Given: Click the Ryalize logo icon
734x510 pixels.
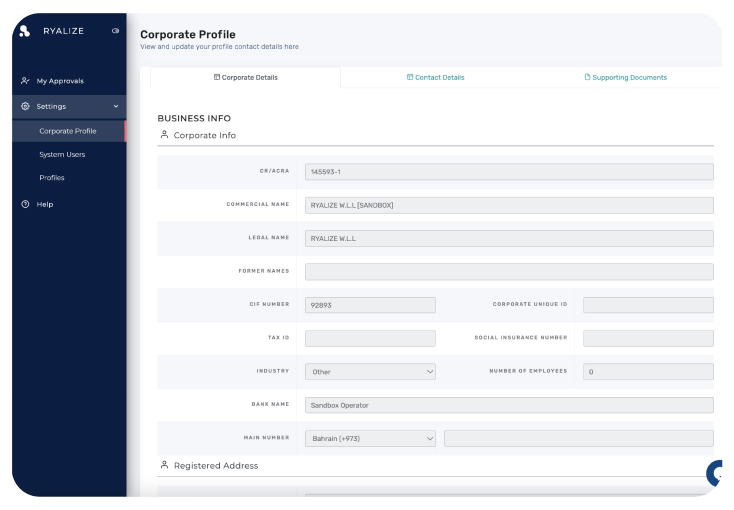Looking at the screenshot, I should pos(24,31).
